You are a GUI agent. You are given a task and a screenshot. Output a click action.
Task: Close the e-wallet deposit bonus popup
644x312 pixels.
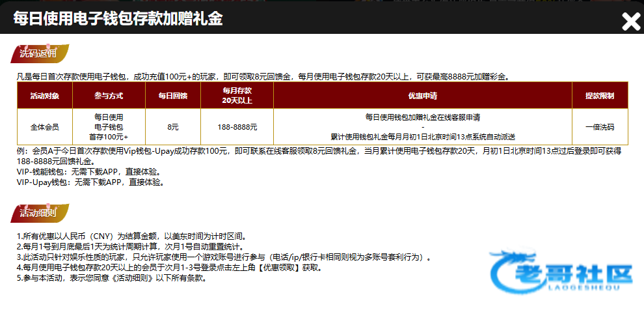(630, 22)
